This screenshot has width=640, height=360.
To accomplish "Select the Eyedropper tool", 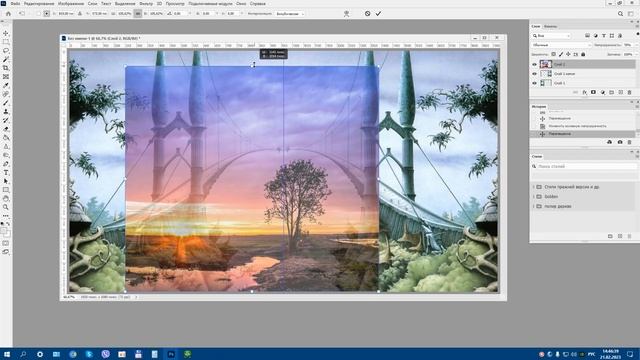I will pyautogui.click(x=6, y=85).
